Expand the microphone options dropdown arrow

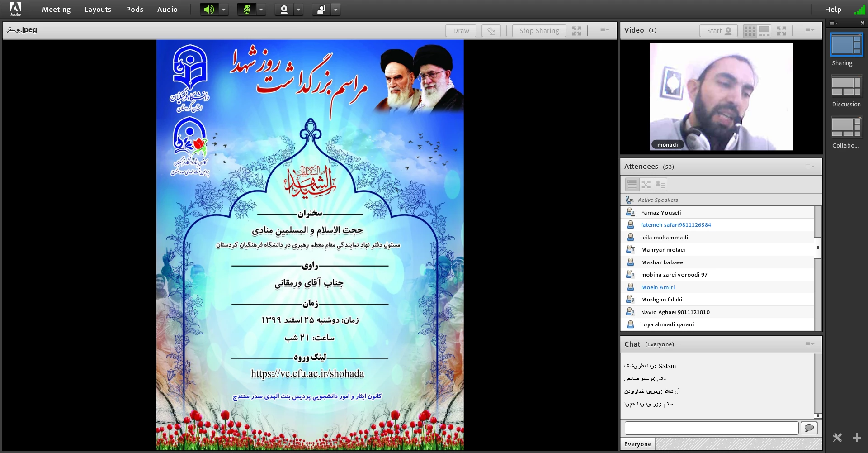pos(261,10)
